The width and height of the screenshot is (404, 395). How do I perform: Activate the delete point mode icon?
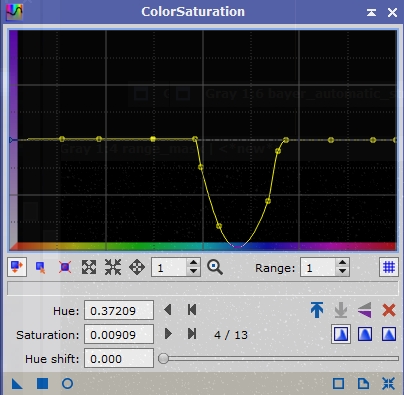tap(65, 267)
